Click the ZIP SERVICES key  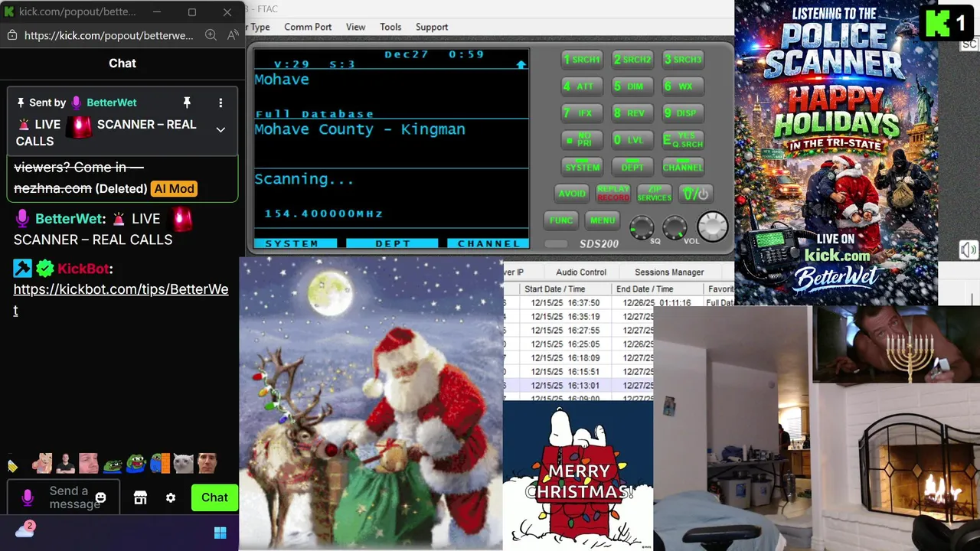pos(654,194)
